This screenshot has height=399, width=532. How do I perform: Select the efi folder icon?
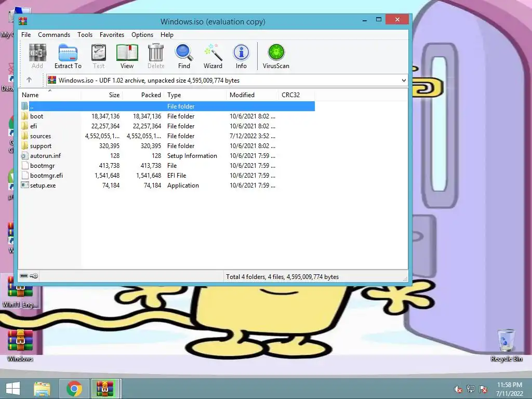click(24, 126)
